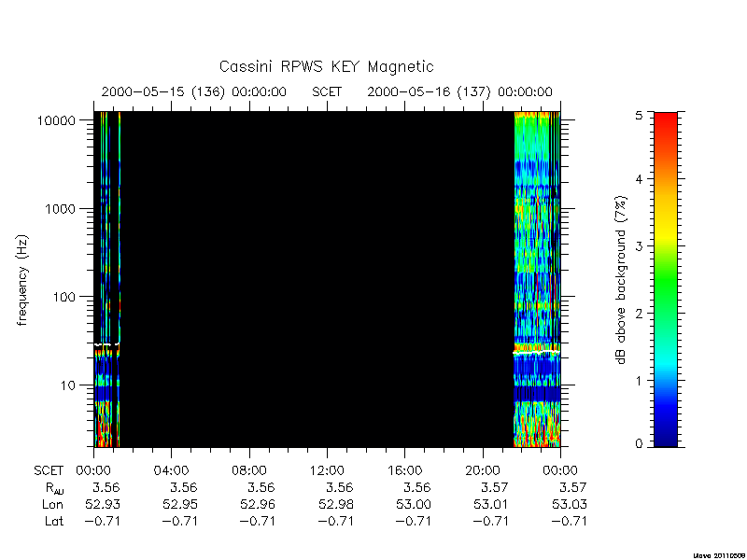
Task: Click the longitude value "52.95"
Action: click(180, 504)
